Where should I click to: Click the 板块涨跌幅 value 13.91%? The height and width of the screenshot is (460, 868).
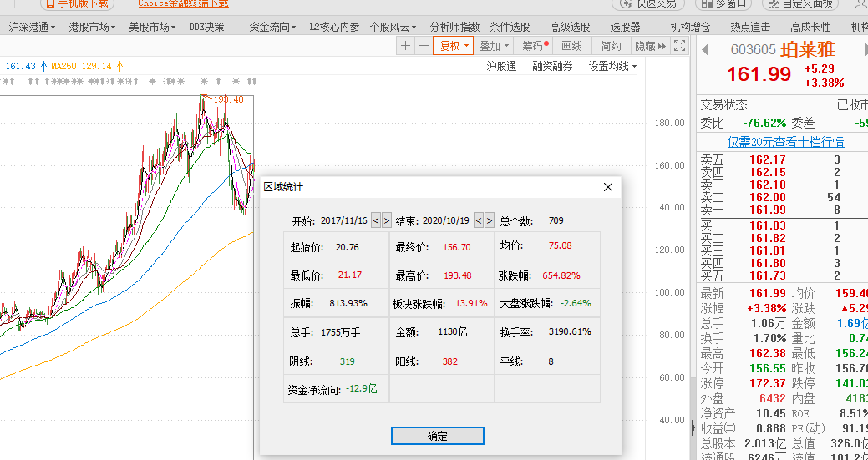coord(472,303)
